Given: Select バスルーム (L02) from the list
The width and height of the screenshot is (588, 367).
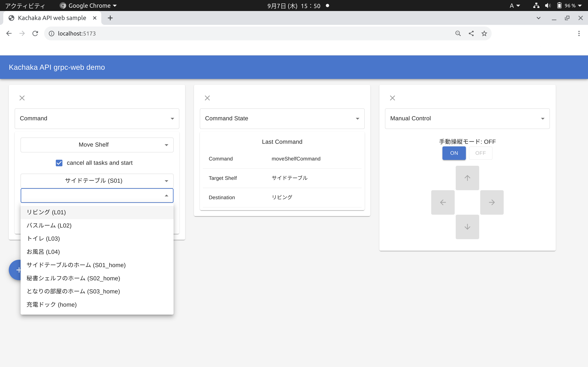Looking at the screenshot, I should pyautogui.click(x=49, y=226).
